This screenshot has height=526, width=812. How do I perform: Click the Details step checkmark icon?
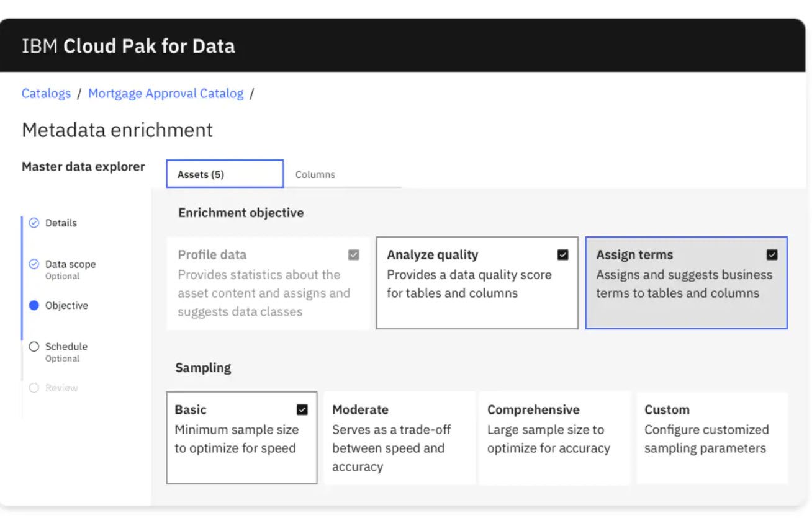34,223
